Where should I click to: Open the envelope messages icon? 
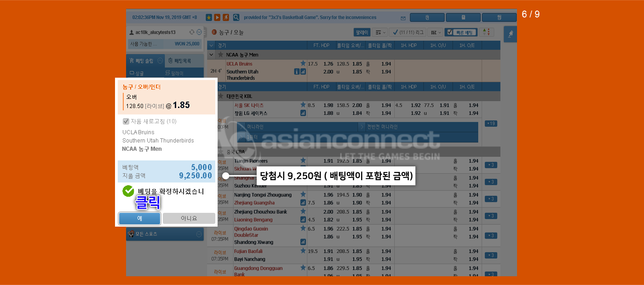[x=403, y=18]
